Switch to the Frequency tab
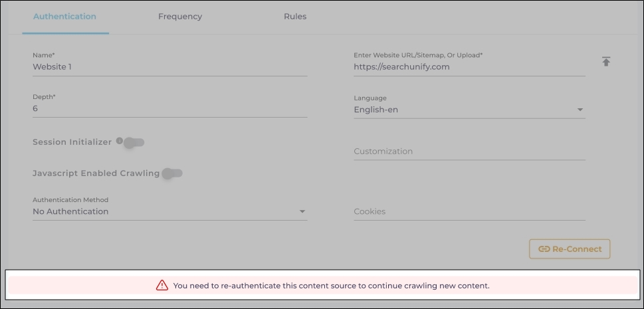This screenshot has width=644, height=309. pos(180,17)
